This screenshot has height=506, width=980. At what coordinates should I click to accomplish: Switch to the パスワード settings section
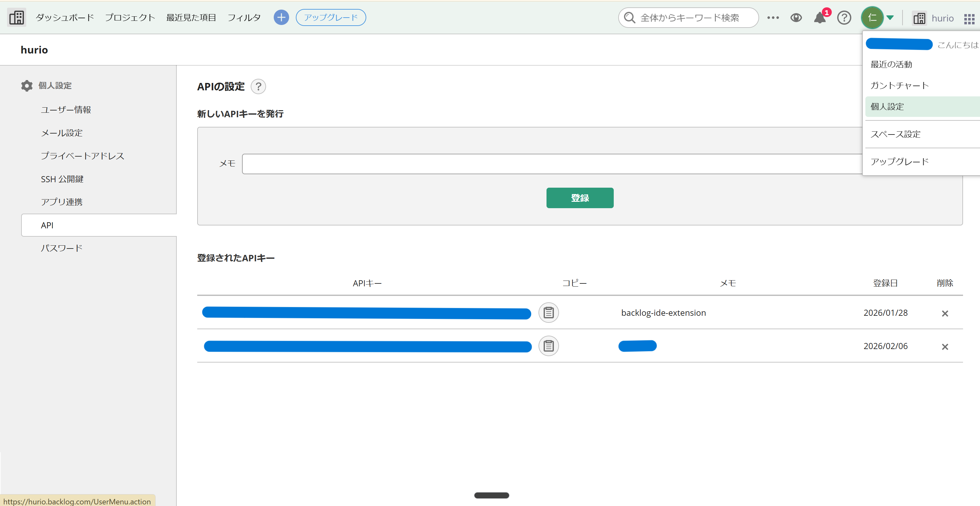click(61, 248)
